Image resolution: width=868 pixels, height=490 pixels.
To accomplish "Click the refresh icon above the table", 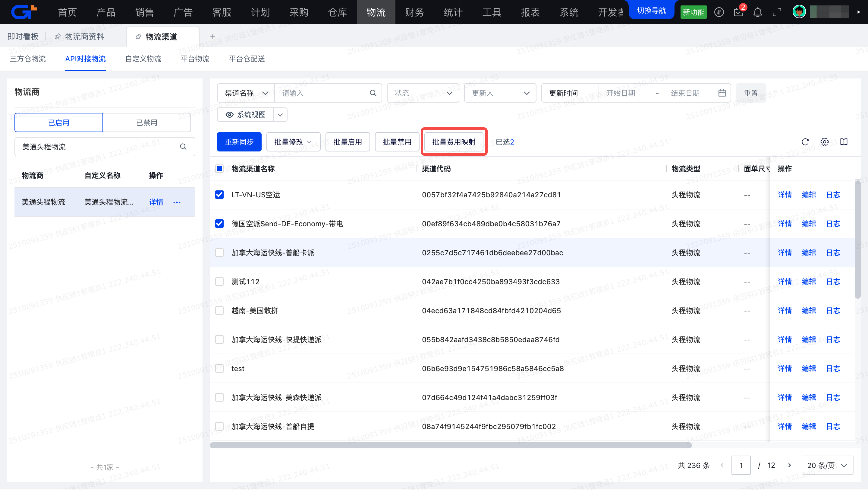I will point(805,142).
